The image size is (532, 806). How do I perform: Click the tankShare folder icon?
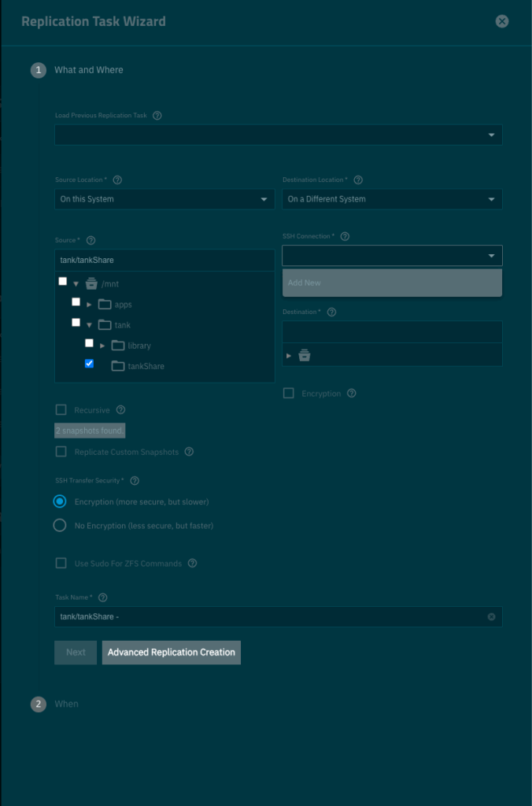pos(118,366)
